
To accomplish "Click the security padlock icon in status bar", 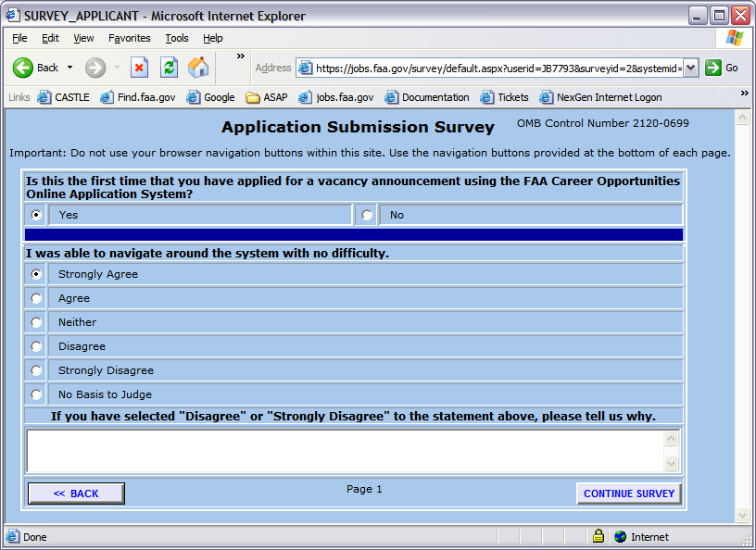I will point(598,536).
